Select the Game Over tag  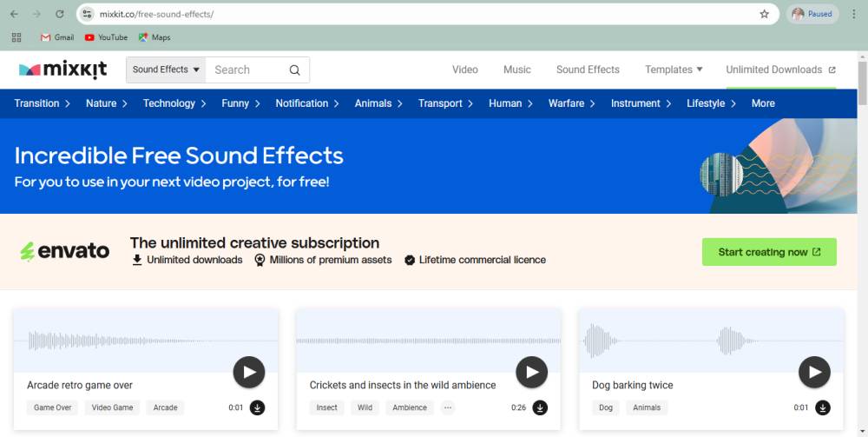(53, 407)
